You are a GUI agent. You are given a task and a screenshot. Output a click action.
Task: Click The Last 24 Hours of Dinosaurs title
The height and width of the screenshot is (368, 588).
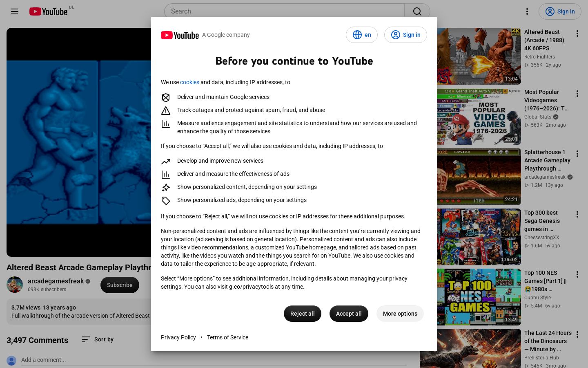[548, 341]
